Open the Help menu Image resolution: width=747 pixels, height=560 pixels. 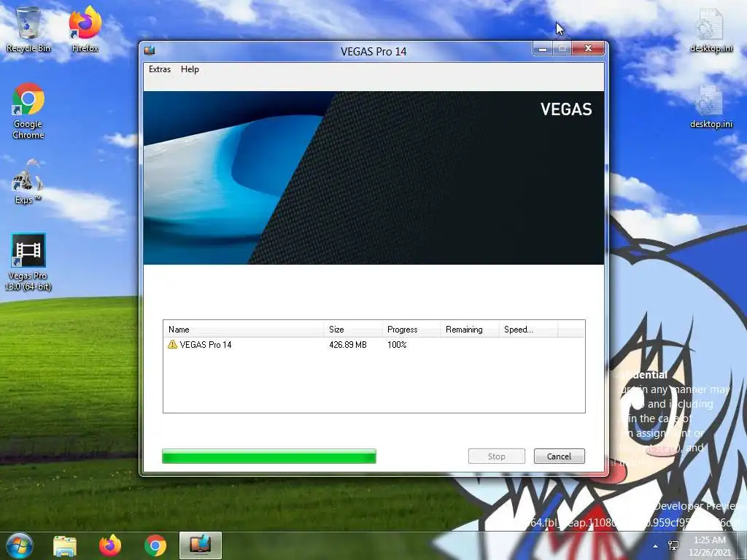pos(190,69)
